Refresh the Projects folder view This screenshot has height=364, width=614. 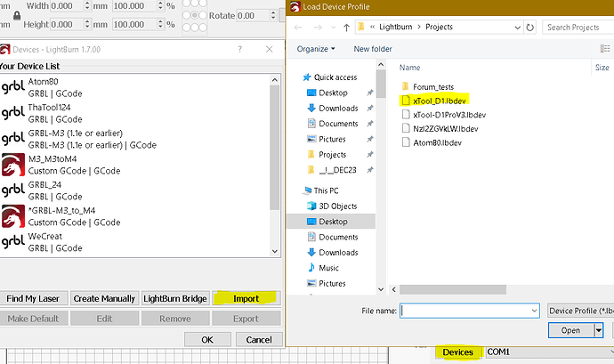(529, 28)
